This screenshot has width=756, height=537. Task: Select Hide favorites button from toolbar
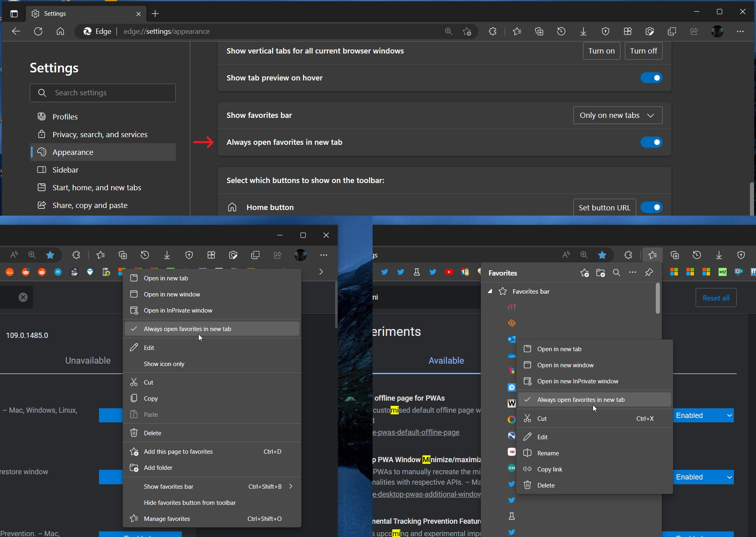tap(212, 503)
